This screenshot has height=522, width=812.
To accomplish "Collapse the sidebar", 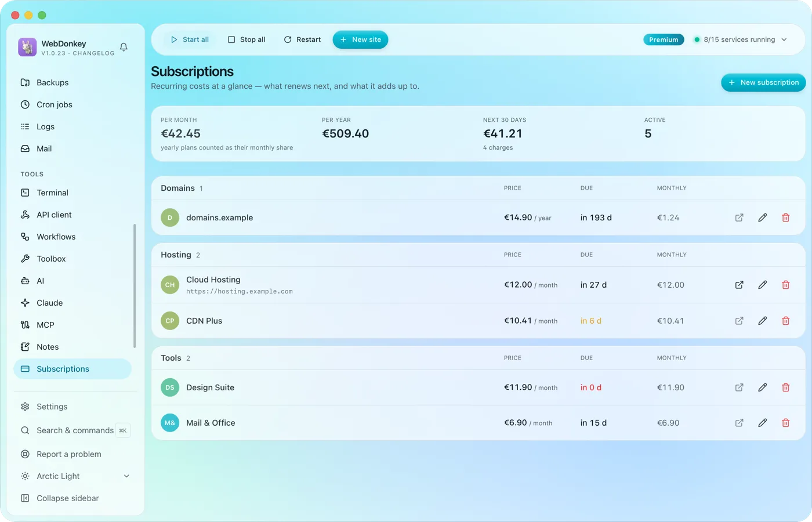I will (x=75, y=498).
